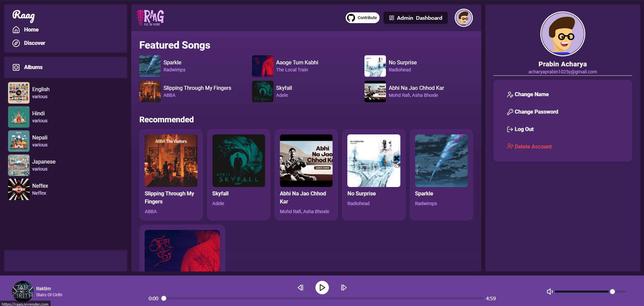This screenshot has width=644, height=306.
Task: Skip to the previous track
Action: coord(300,288)
